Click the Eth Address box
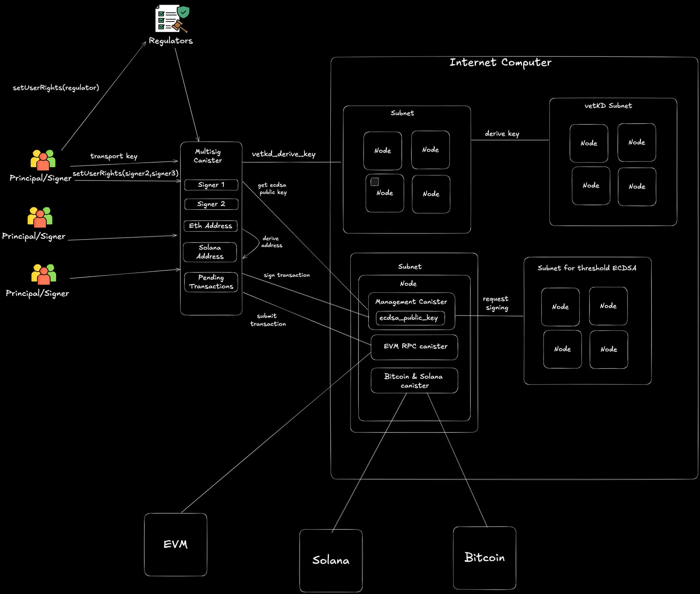 tap(210, 226)
